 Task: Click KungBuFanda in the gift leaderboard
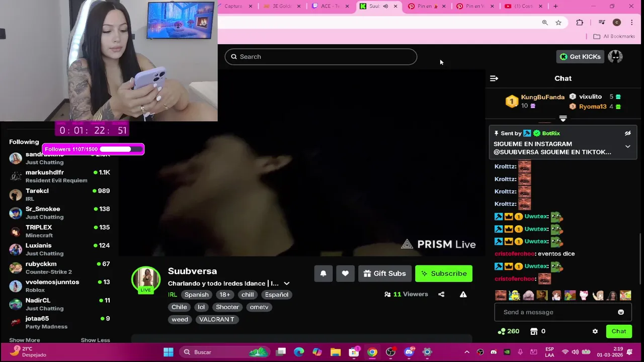pyautogui.click(x=542, y=97)
